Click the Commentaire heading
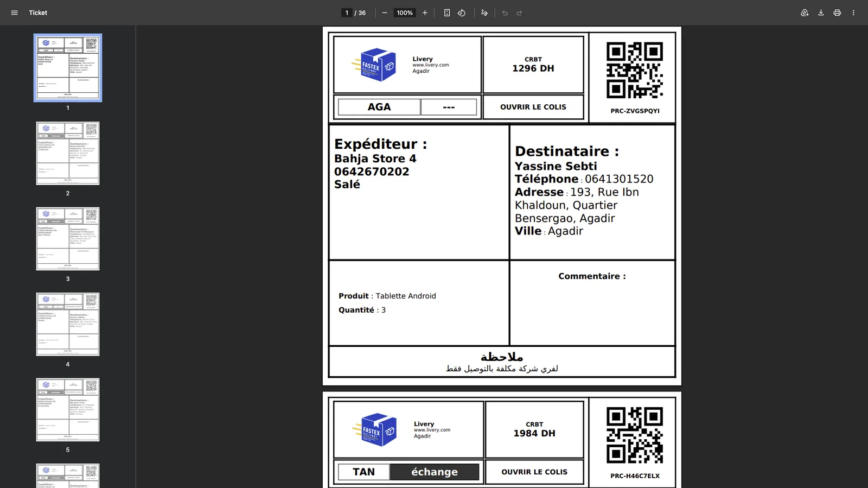This screenshot has height=488, width=868. click(x=592, y=276)
